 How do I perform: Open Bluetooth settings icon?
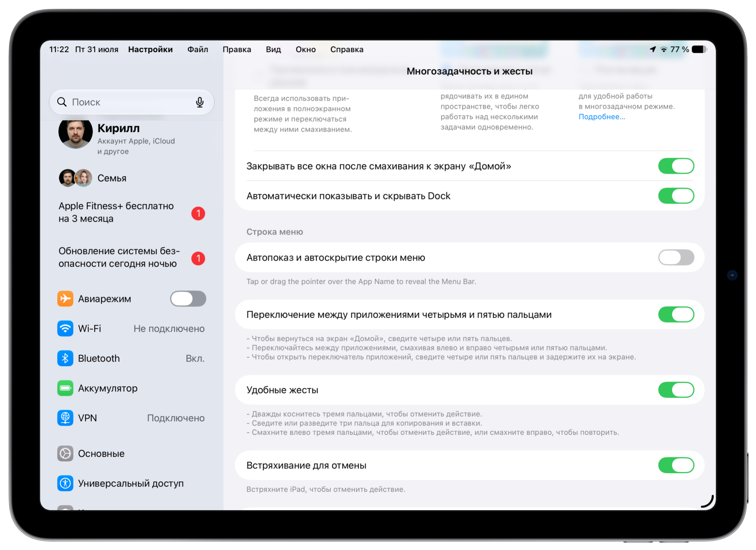point(65,358)
